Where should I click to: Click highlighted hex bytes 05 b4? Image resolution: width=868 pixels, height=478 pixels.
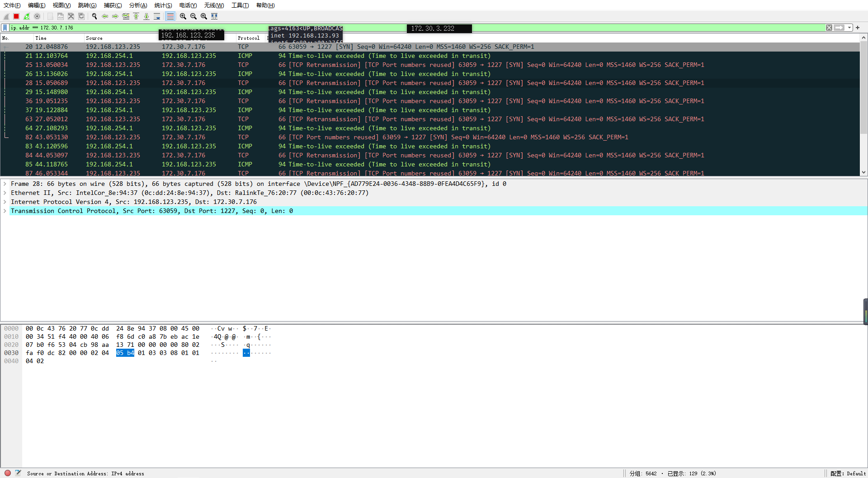pos(125,353)
